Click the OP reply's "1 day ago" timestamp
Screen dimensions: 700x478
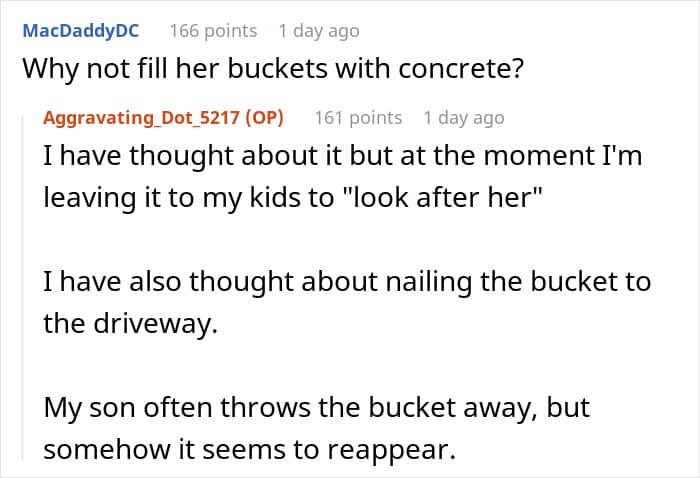click(463, 118)
